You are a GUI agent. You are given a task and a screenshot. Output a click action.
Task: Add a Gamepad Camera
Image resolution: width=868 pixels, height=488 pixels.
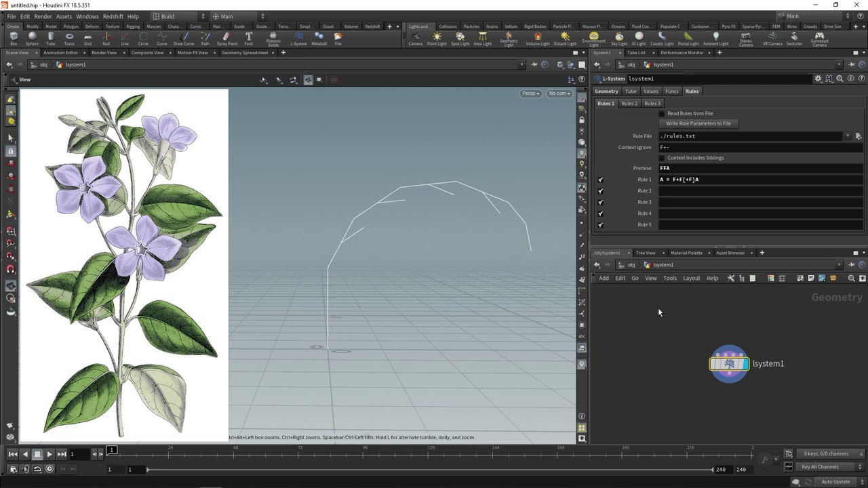tap(819, 39)
